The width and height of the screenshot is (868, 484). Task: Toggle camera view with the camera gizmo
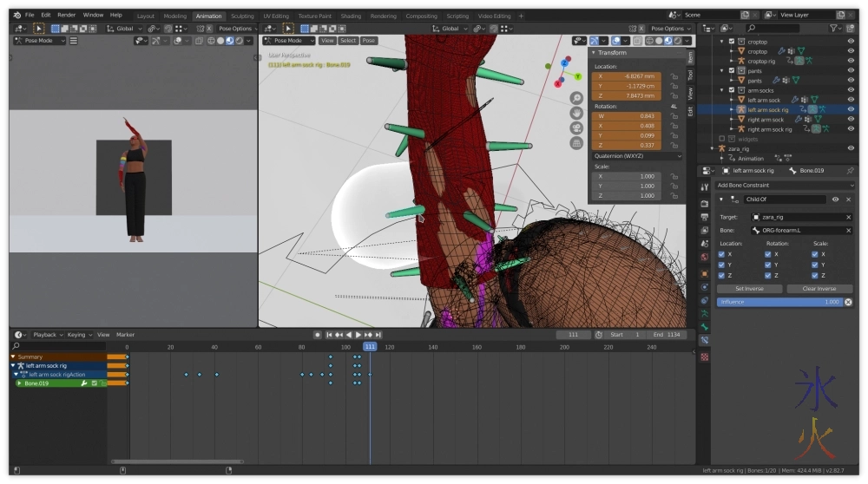click(x=576, y=128)
